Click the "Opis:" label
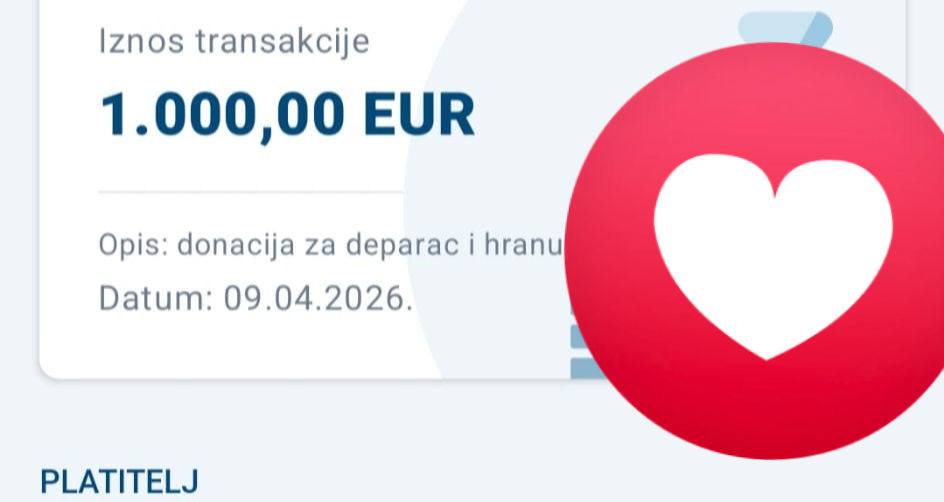 [x=134, y=246]
